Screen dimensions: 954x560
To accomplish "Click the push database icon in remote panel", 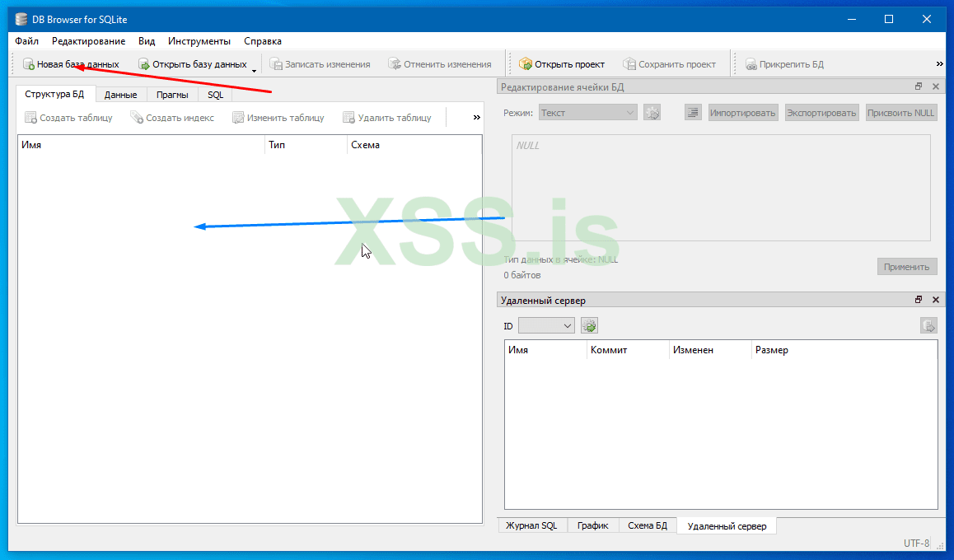I will [928, 325].
